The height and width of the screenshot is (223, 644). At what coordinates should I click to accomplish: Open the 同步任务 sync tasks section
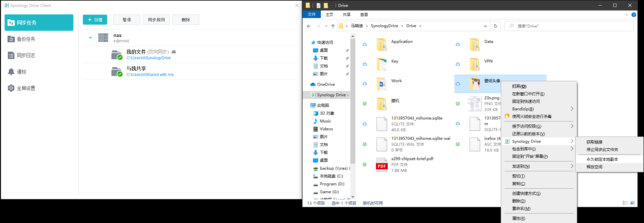tap(39, 23)
